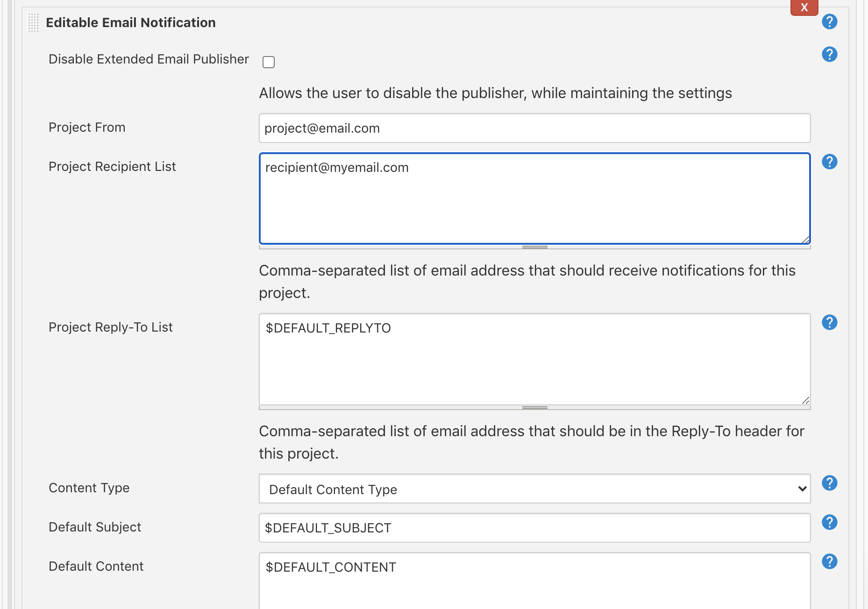The image size is (868, 609).
Task: Click the Project From label
Action: tap(87, 127)
